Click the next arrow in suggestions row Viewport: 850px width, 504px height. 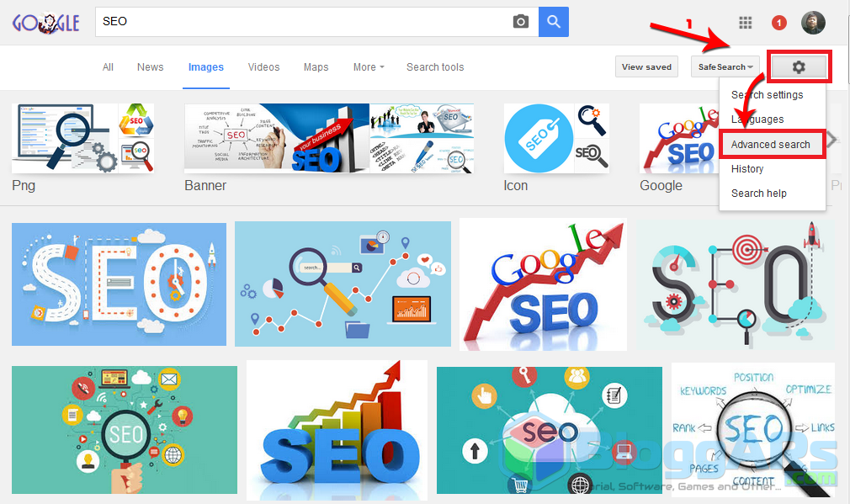pyautogui.click(x=834, y=139)
